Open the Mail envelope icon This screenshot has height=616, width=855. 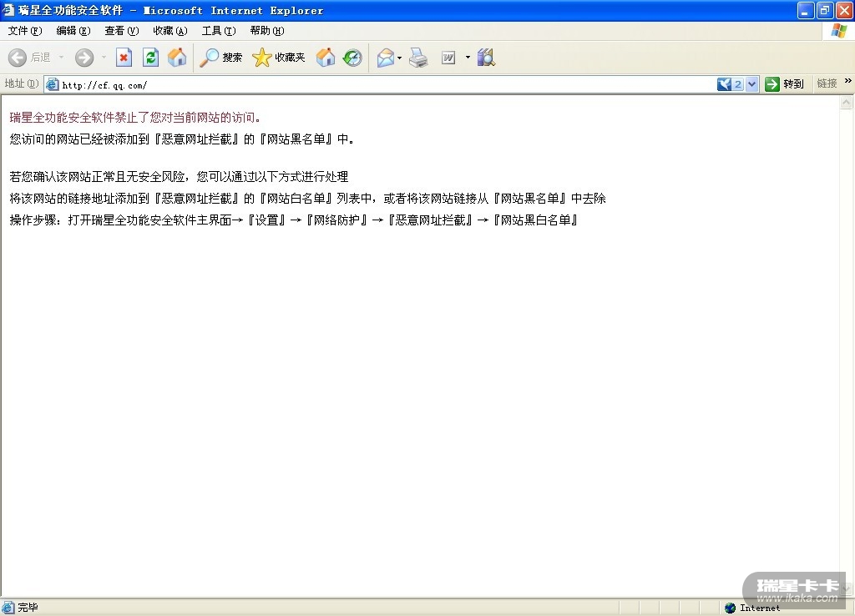pos(386,58)
